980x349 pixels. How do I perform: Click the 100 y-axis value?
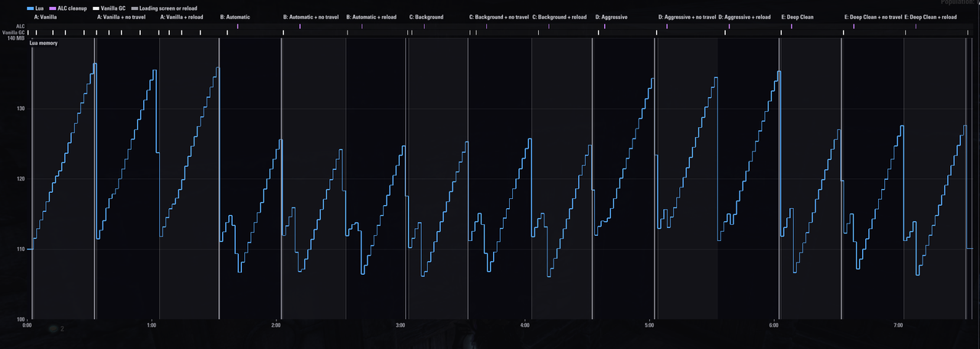point(20,319)
